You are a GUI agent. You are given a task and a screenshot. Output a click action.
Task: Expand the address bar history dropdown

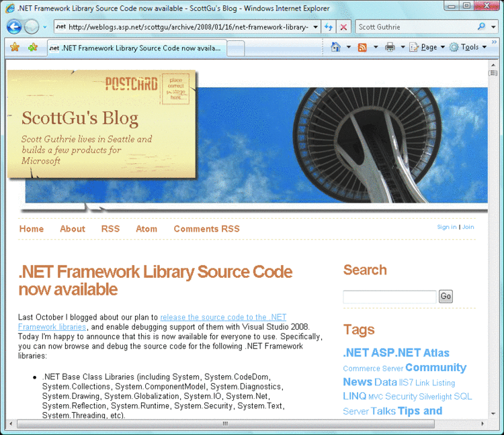click(316, 27)
